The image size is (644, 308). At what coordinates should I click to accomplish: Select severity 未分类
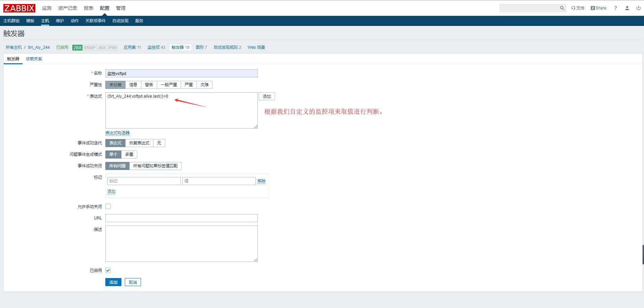click(115, 85)
